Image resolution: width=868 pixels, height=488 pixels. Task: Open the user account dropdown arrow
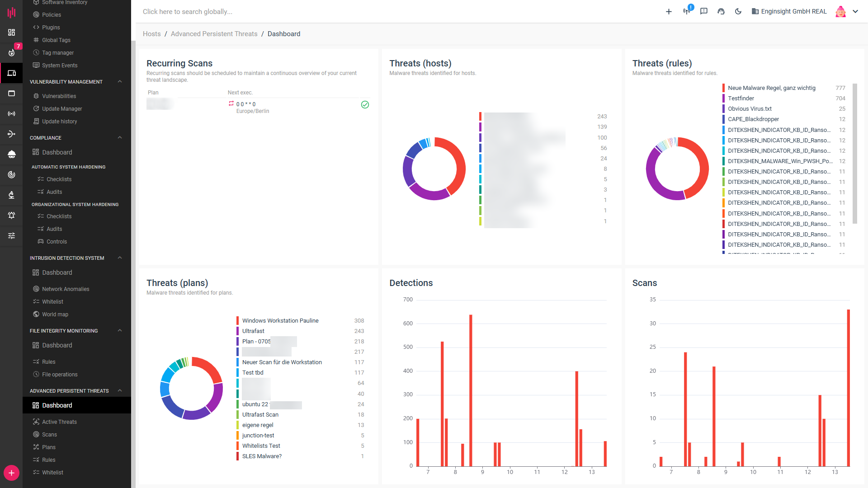tap(855, 12)
